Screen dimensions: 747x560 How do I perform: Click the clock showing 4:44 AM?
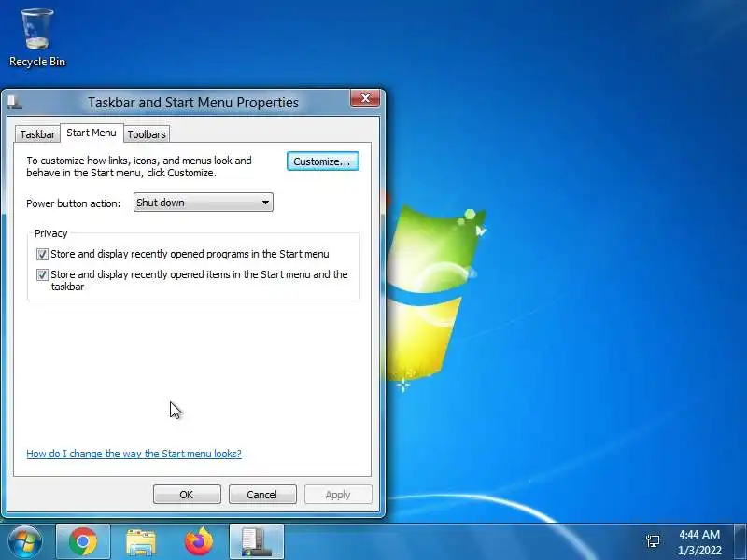coord(699,542)
